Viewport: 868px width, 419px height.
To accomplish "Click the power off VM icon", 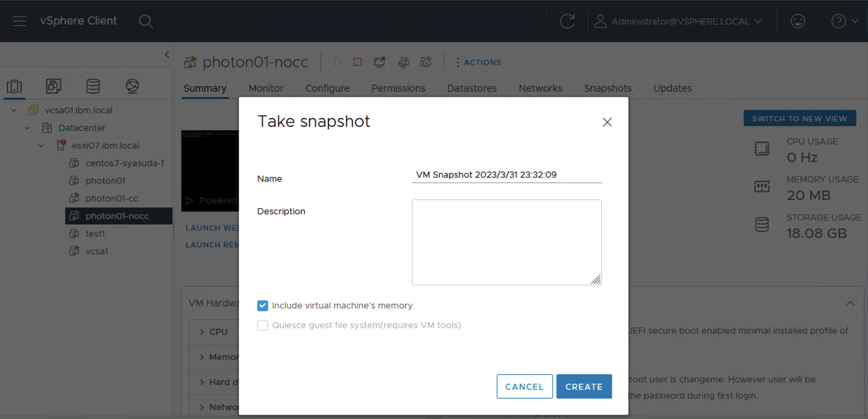I will (x=357, y=62).
